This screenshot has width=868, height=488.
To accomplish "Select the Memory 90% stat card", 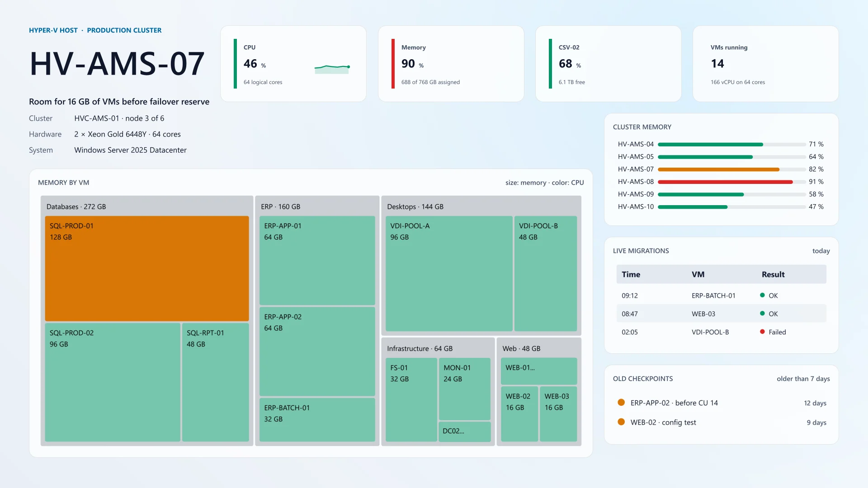I will pos(451,64).
